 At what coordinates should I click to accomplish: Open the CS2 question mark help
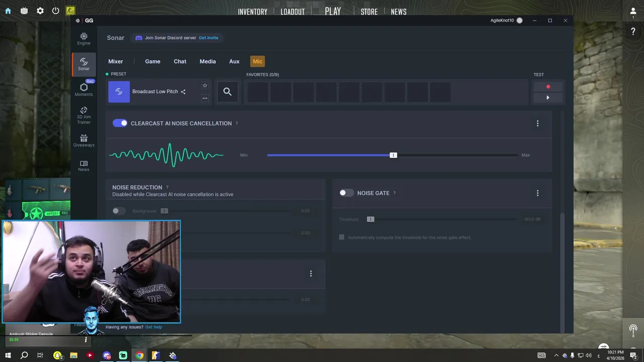(633, 32)
